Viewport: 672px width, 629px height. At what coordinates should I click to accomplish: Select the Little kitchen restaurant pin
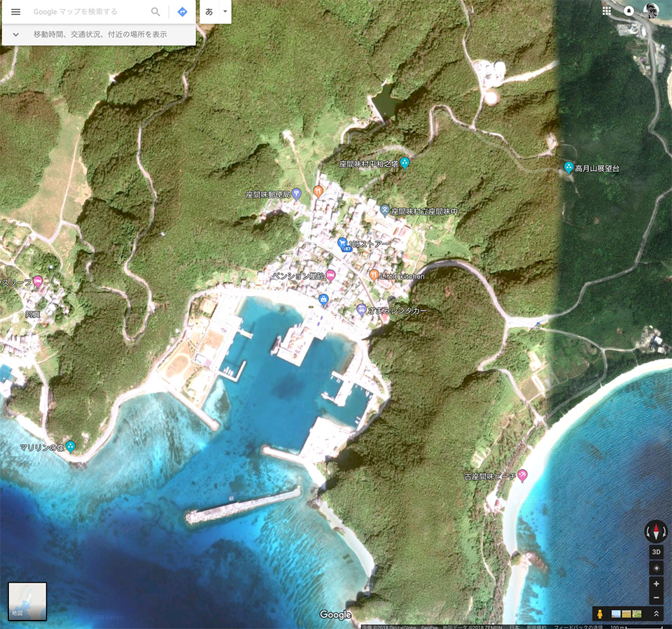(x=374, y=275)
